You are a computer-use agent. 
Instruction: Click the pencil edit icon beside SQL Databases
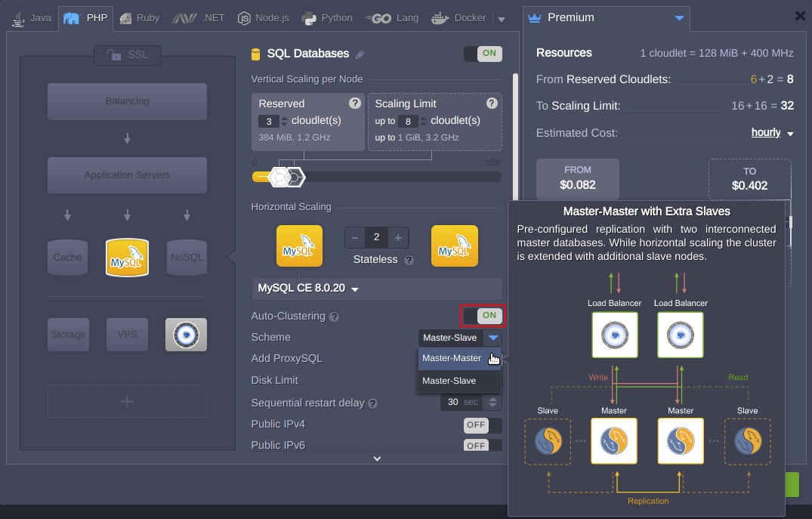click(x=360, y=54)
